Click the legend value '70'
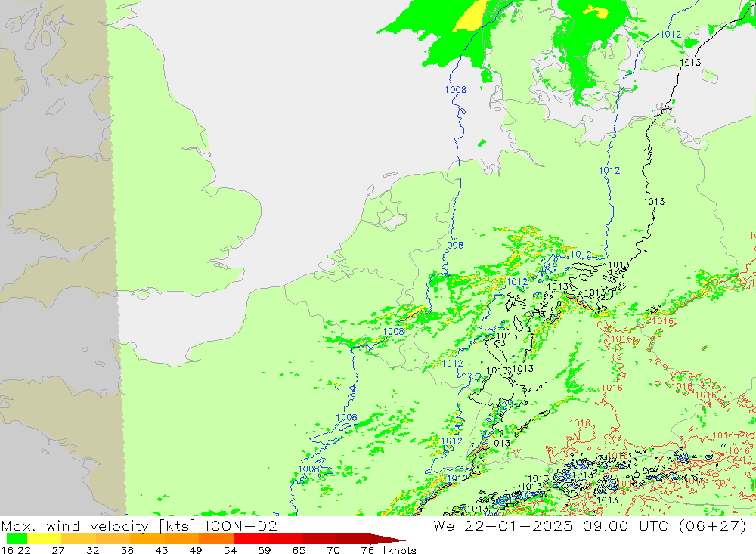756x554 pixels. [x=333, y=550]
